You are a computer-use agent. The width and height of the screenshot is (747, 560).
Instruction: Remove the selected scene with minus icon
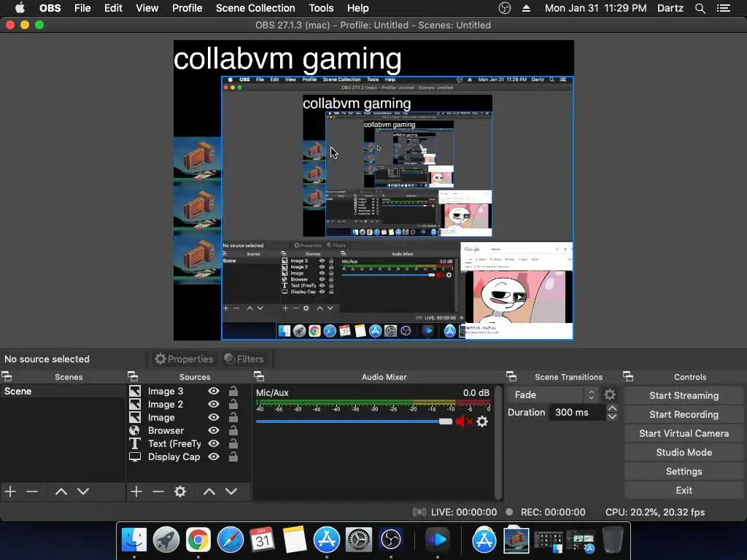(32, 491)
